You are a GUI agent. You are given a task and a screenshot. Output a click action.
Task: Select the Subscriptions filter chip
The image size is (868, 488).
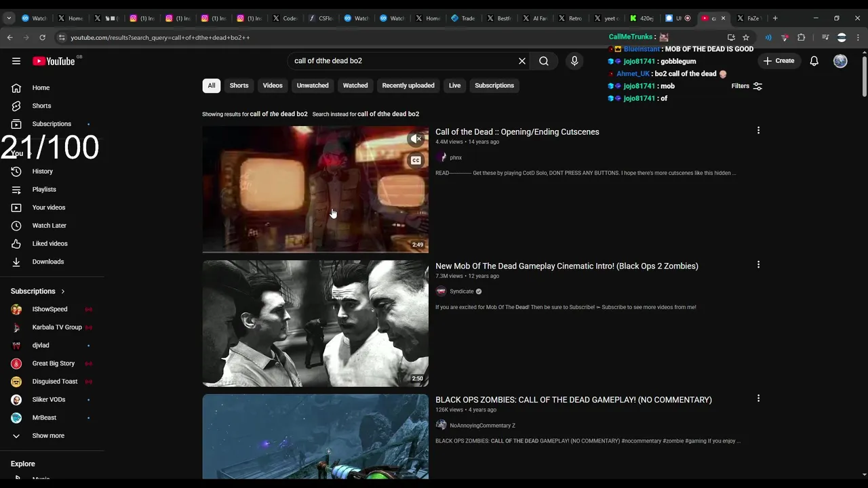point(494,85)
